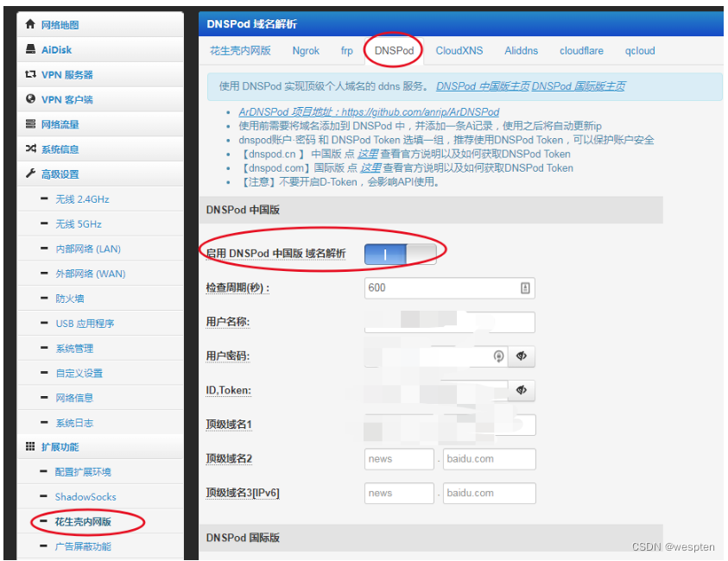Image resolution: width=728 pixels, height=561 pixels.
Task: Click 这里 link on the dnspod.com line
Action: click(x=370, y=168)
